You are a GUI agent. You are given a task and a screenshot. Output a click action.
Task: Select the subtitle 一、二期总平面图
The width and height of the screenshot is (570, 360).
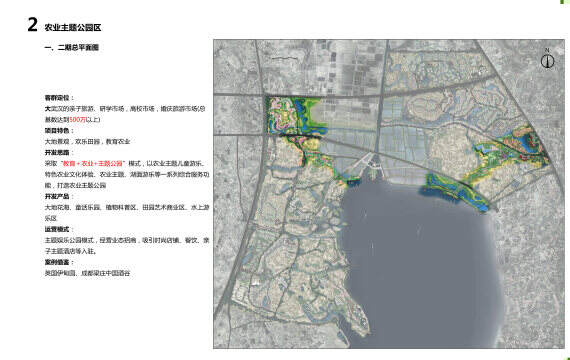(72, 47)
